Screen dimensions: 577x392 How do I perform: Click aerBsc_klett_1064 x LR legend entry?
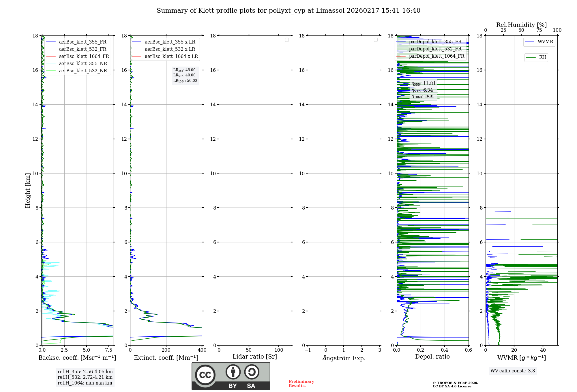pyautogui.click(x=171, y=56)
